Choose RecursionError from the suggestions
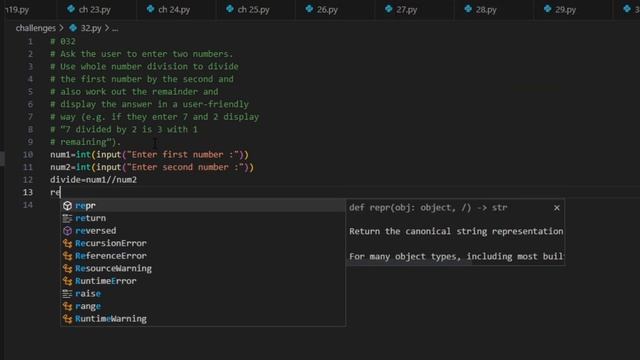 coord(203,243)
